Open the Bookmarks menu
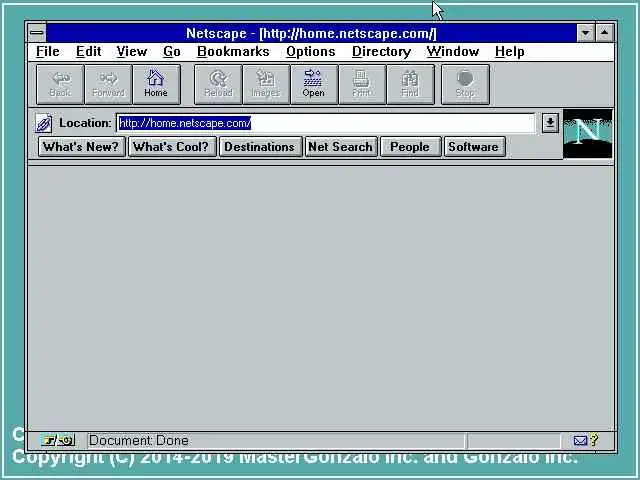The height and width of the screenshot is (480, 640). click(233, 51)
